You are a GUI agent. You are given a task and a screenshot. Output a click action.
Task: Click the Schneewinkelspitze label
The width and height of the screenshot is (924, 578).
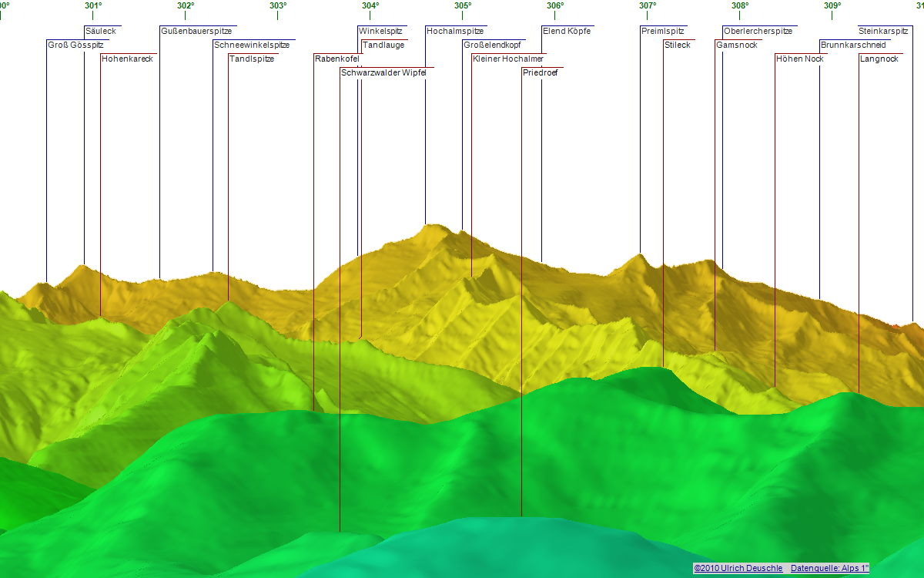pos(252,45)
